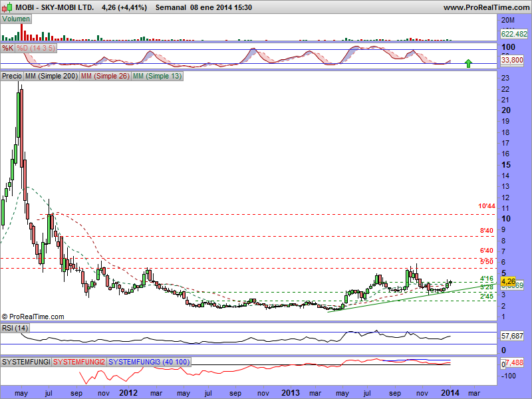The height and width of the screenshot is (399, 532).
Task: Open the www.ProRealTime.com link
Action: coord(487,7)
